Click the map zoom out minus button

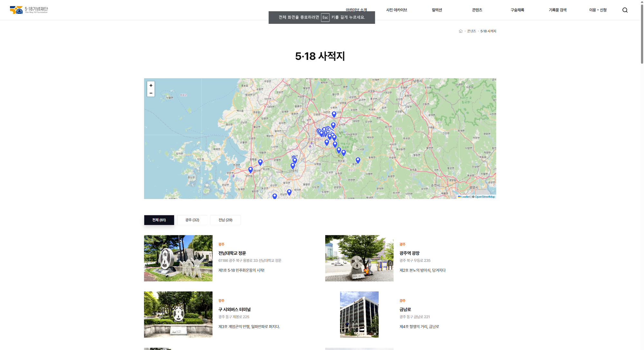(x=151, y=93)
